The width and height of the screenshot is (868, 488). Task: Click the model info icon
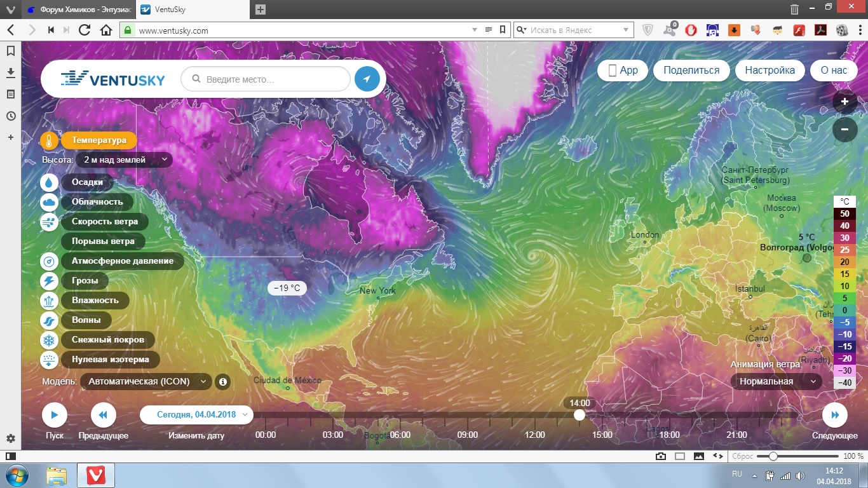click(222, 382)
